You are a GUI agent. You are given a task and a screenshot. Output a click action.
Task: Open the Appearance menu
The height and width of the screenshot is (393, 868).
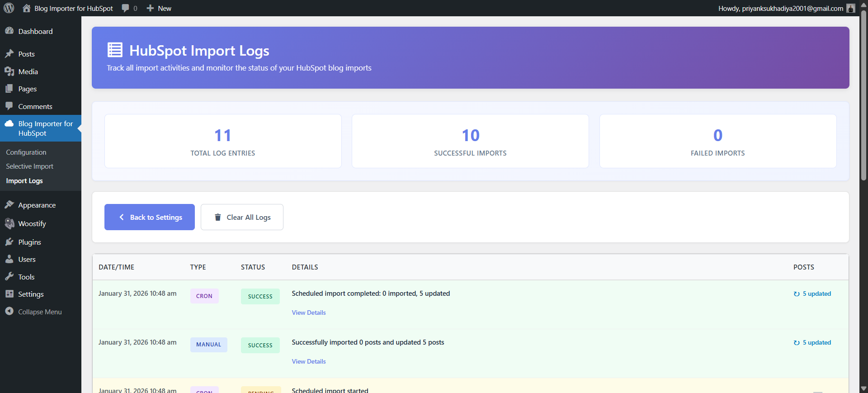pyautogui.click(x=37, y=205)
